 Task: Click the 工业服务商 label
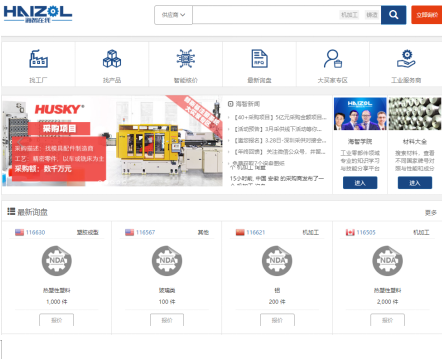click(x=406, y=80)
